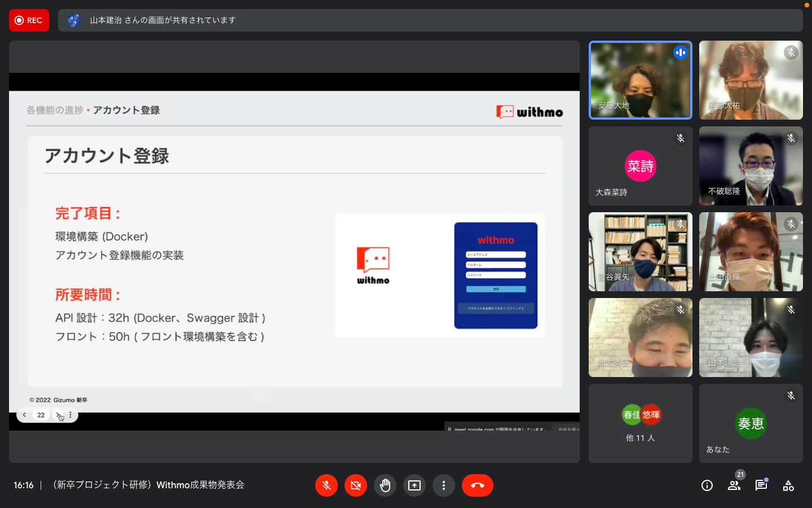Click the 16:16 clock time

pyautogui.click(x=24, y=485)
